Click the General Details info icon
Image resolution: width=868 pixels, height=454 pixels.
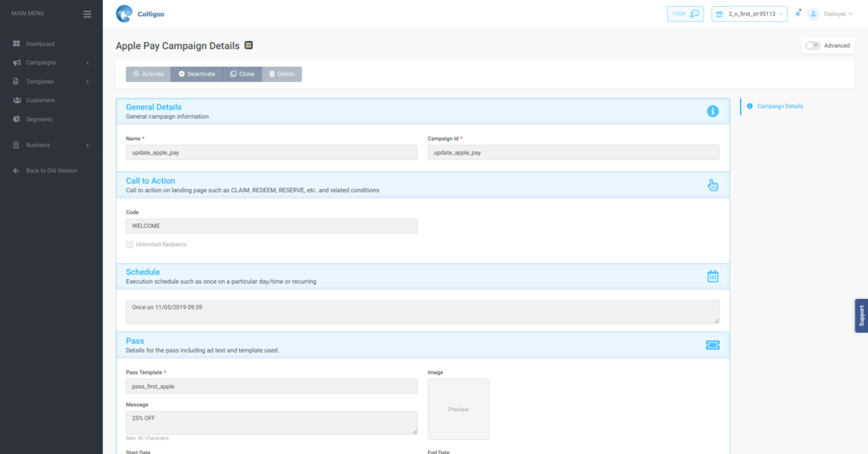click(713, 111)
